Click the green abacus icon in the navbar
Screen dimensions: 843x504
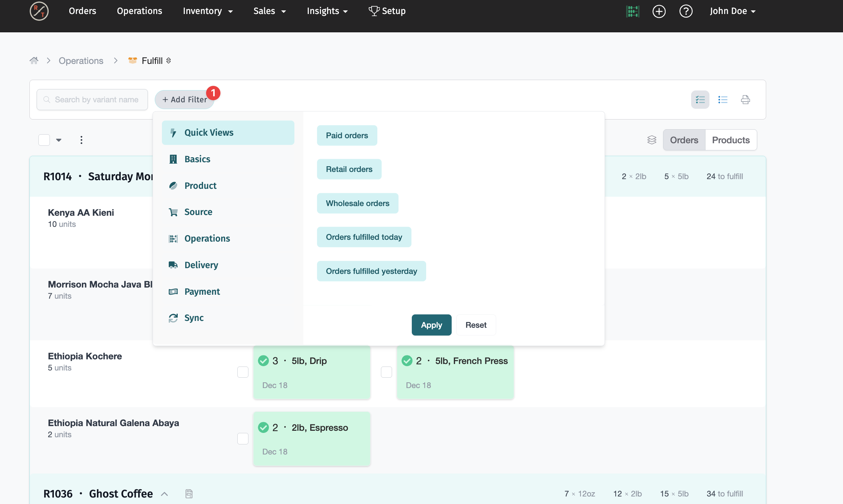[633, 11]
